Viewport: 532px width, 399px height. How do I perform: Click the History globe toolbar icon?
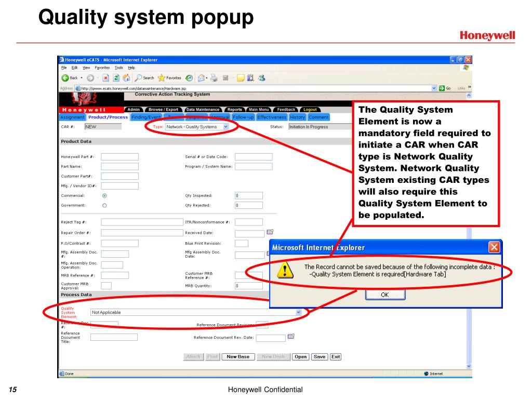pyautogui.click(x=189, y=78)
